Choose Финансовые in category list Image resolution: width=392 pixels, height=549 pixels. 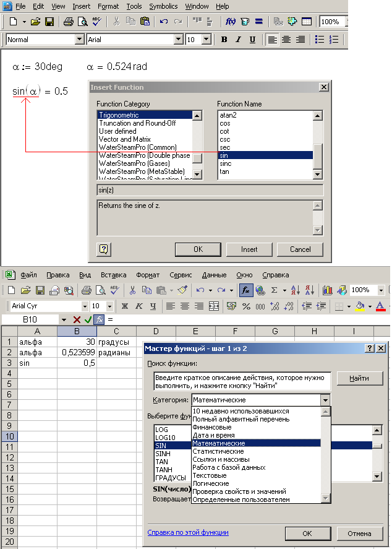coord(256,427)
